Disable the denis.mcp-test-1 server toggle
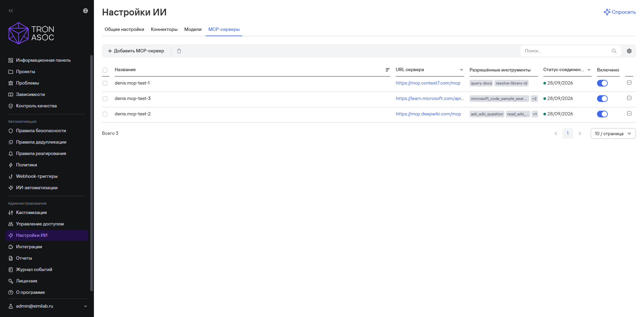Viewport: 644px width, 317px height. (602, 83)
